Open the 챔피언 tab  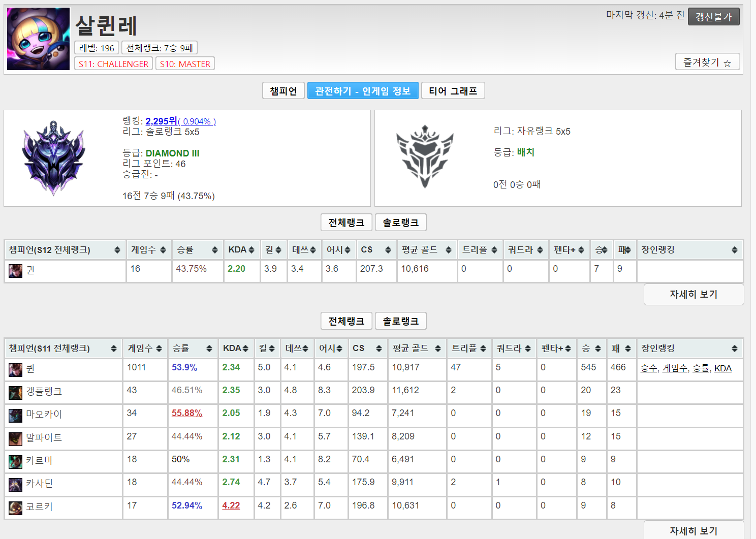pyautogui.click(x=283, y=91)
